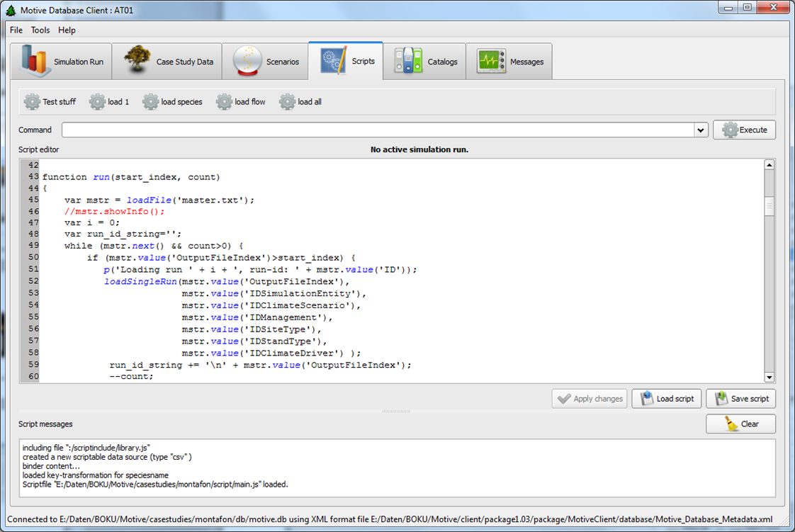The image size is (795, 532).
Task: Run the load 1 script
Action: (109, 102)
